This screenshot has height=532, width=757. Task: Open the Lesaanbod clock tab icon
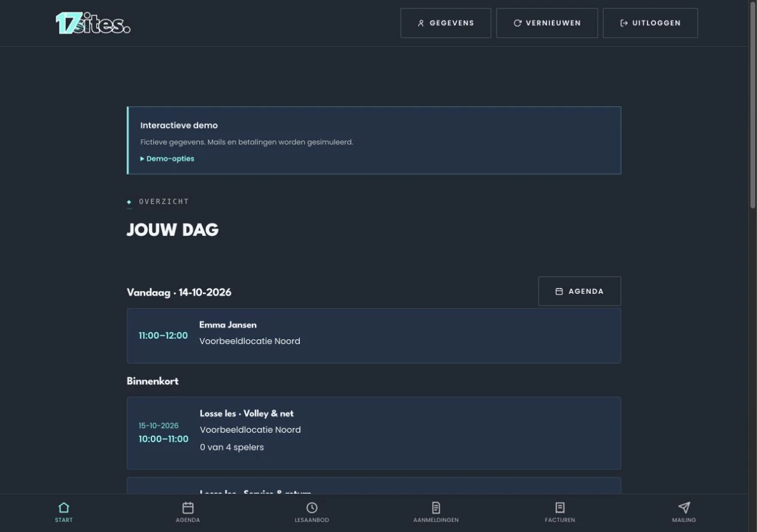312,507
